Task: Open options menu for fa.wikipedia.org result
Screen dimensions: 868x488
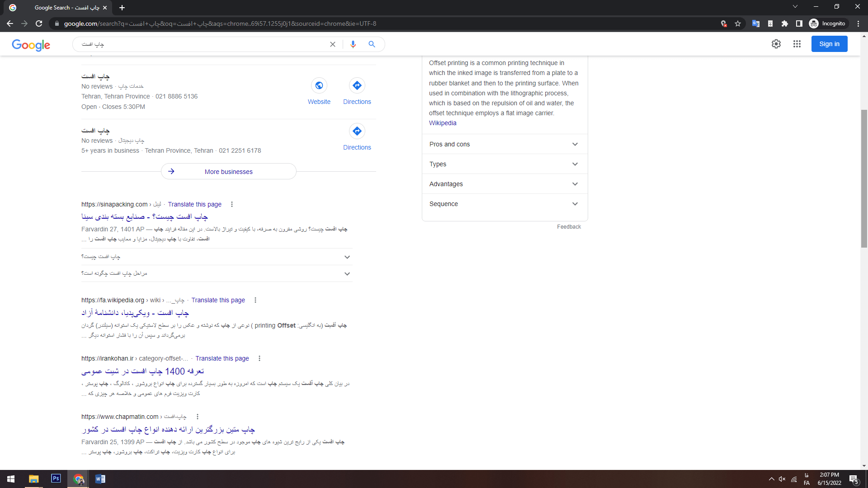Action: click(x=255, y=300)
